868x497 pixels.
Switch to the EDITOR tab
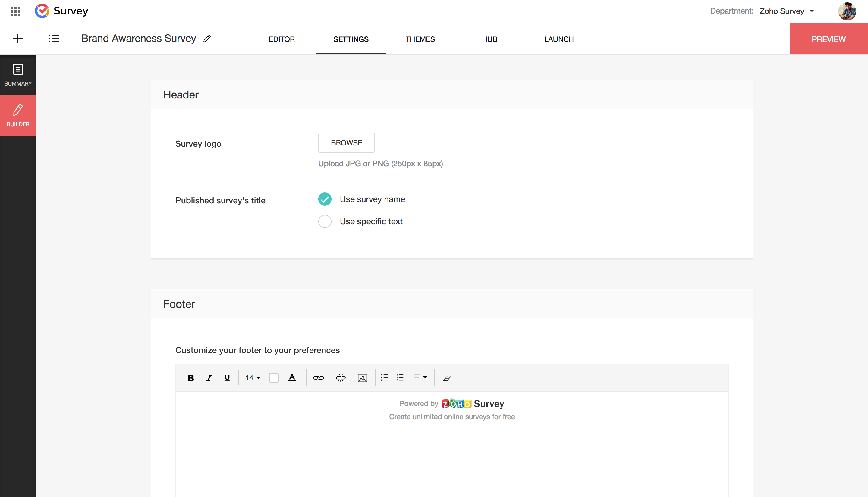click(282, 39)
